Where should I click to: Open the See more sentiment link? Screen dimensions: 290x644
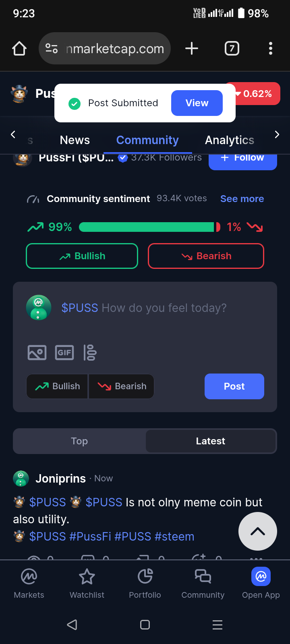pos(242,199)
